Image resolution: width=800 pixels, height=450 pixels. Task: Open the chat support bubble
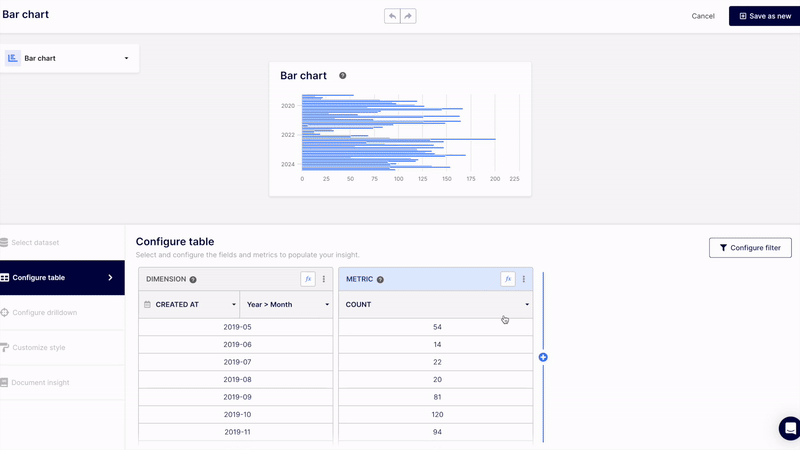tap(790, 428)
